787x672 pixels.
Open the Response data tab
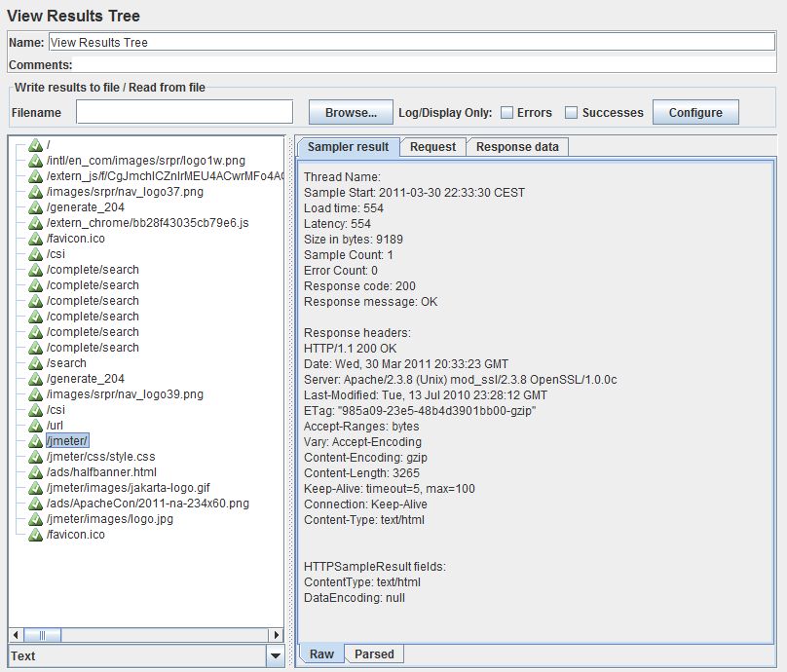(x=517, y=147)
